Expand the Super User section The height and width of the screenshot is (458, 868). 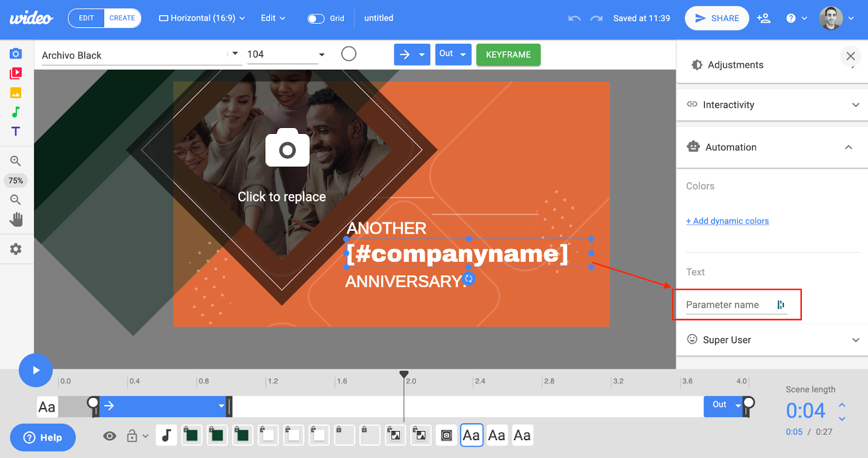pyautogui.click(x=772, y=340)
